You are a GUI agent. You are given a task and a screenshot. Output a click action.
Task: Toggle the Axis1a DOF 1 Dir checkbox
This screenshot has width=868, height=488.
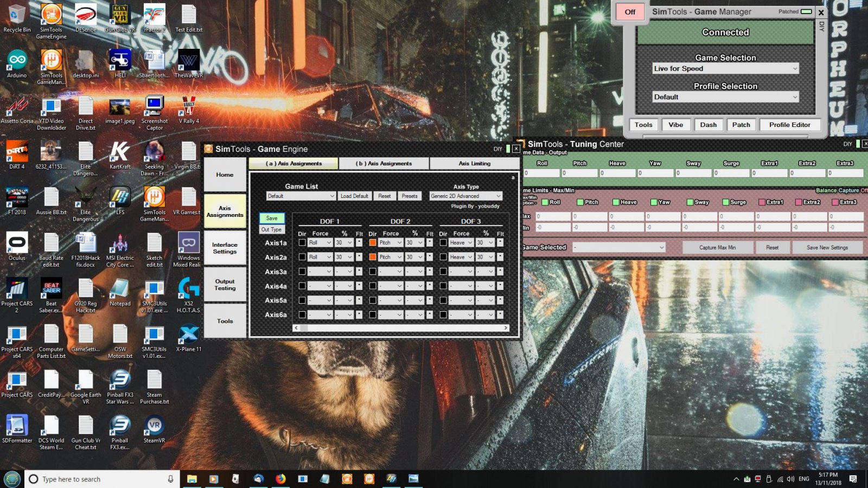302,242
